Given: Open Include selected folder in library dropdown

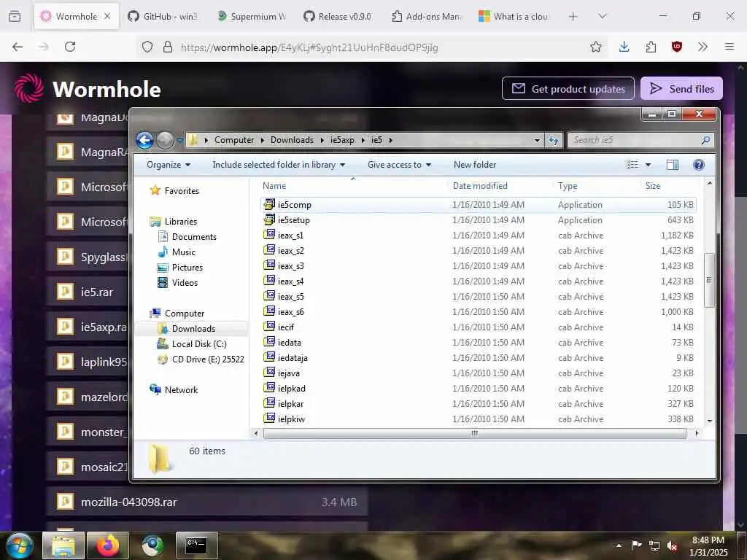Looking at the screenshot, I should [279, 165].
